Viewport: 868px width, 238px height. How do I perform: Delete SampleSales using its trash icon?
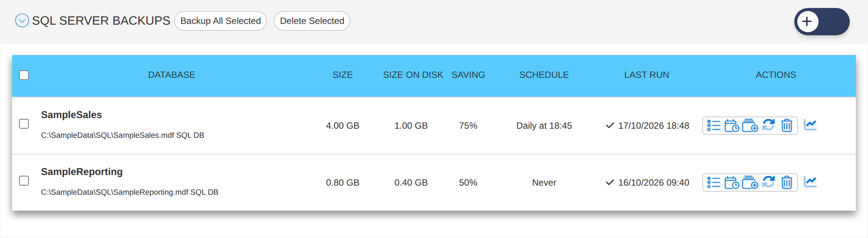[787, 125]
